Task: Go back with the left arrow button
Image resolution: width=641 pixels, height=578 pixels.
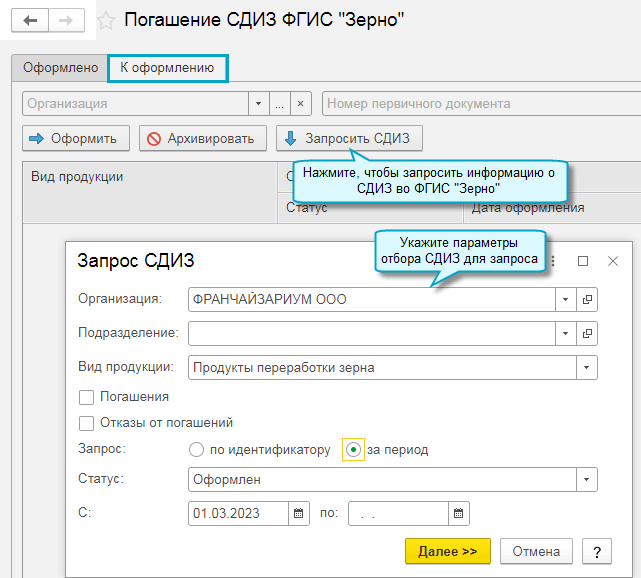Action: point(30,20)
